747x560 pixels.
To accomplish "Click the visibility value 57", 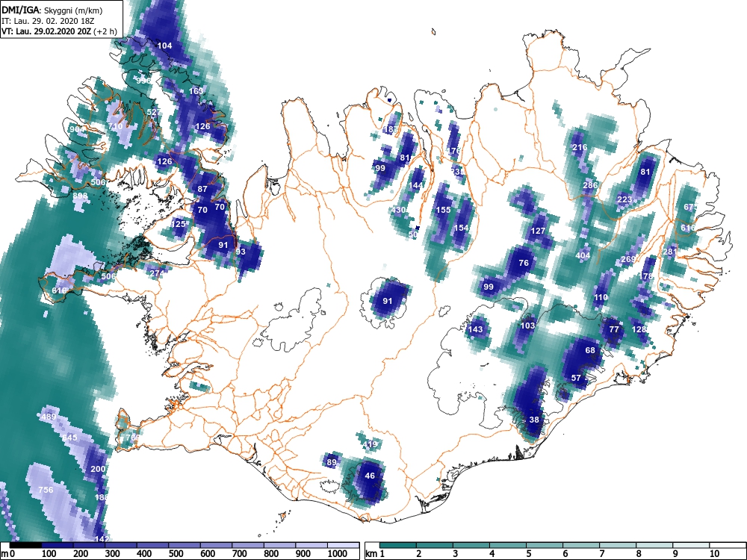I will click(x=576, y=378).
